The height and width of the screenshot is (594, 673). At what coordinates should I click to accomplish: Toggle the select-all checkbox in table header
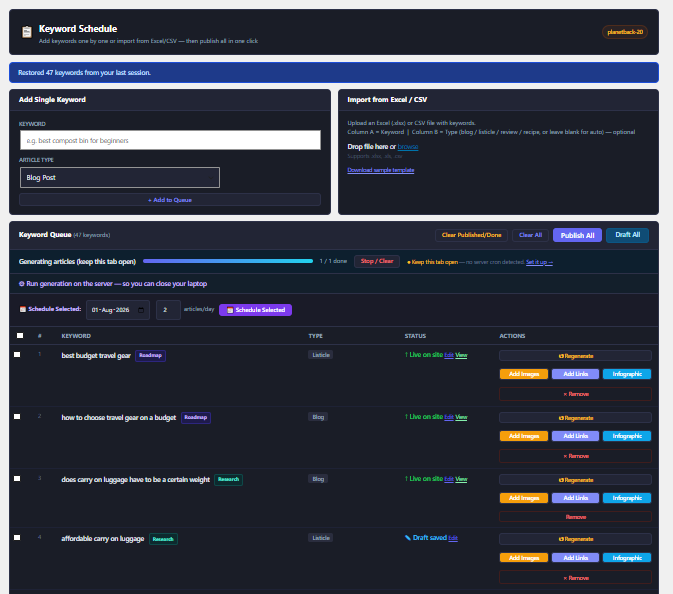[20, 336]
